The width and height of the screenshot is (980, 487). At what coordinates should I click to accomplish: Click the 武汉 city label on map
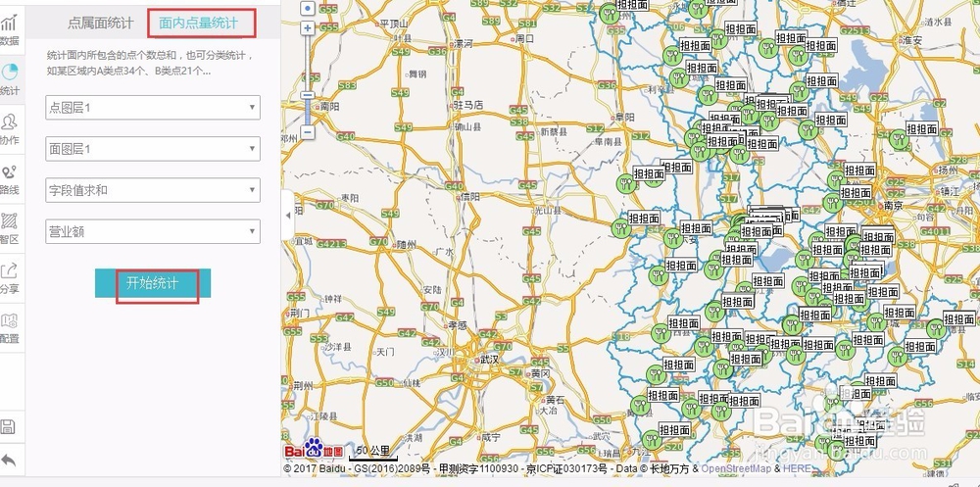click(x=488, y=360)
